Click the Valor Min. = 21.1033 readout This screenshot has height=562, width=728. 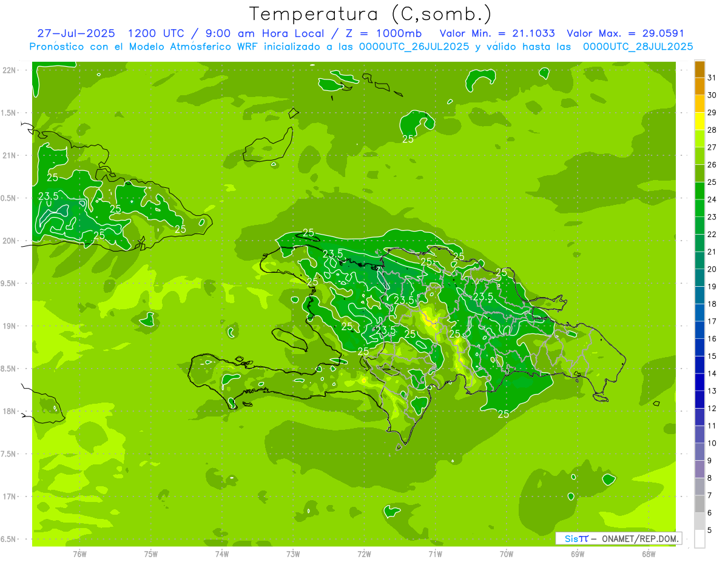point(497,33)
